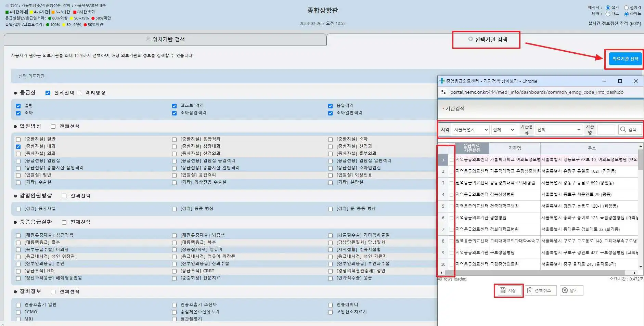Open the district 전체 dropdown next to region
Image resolution: width=644 pixels, height=326 pixels.
click(x=503, y=130)
